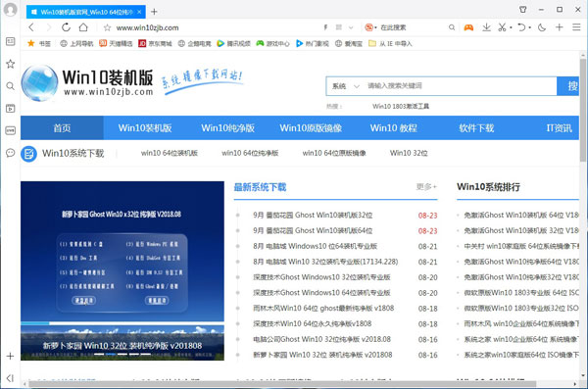Click the search magnifier in toolbar
The height and width of the screenshot is (389, 588).
point(452,27)
